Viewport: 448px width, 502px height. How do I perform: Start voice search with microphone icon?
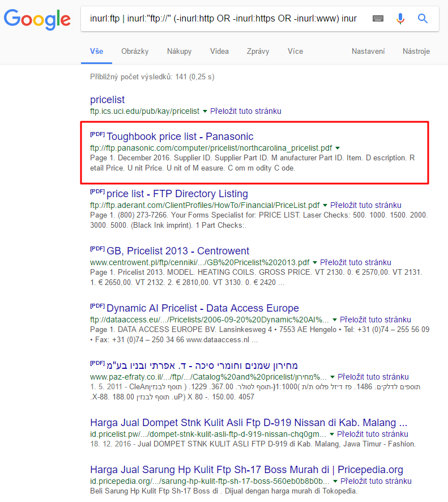(400, 19)
